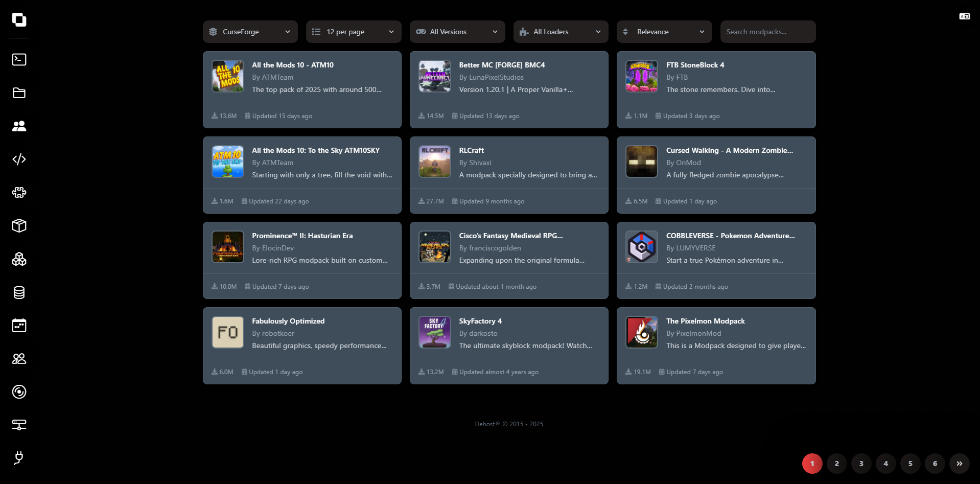Image resolution: width=980 pixels, height=484 pixels.
Task: Open the All Loaders filter dropdown
Action: [x=561, y=32]
